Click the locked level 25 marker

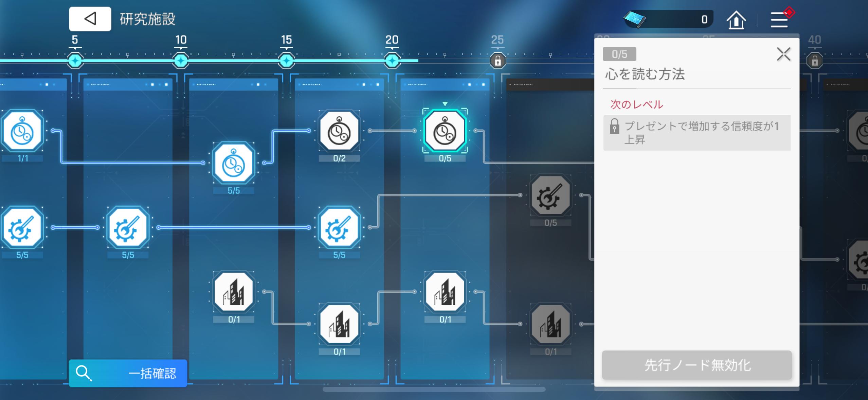click(498, 61)
